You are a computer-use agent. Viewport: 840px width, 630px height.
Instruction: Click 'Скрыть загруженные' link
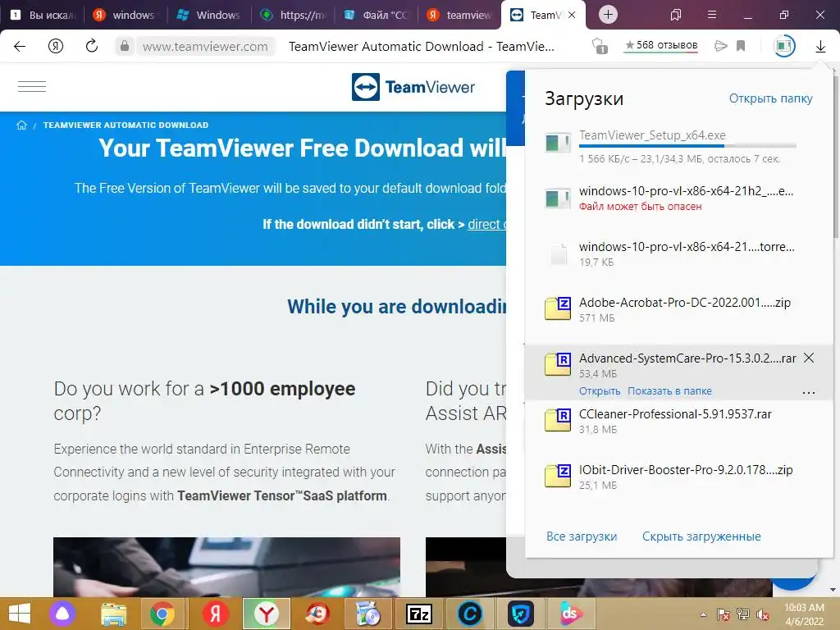point(701,536)
